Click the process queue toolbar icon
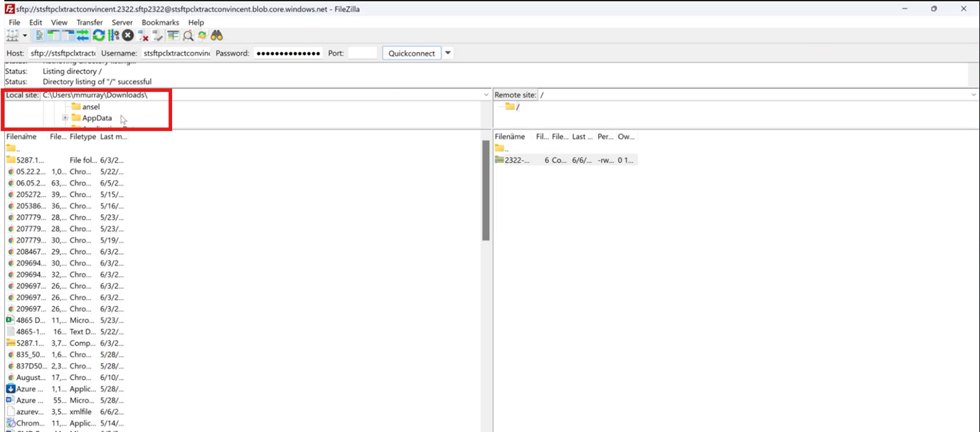This screenshot has height=432, width=980. 113,35
